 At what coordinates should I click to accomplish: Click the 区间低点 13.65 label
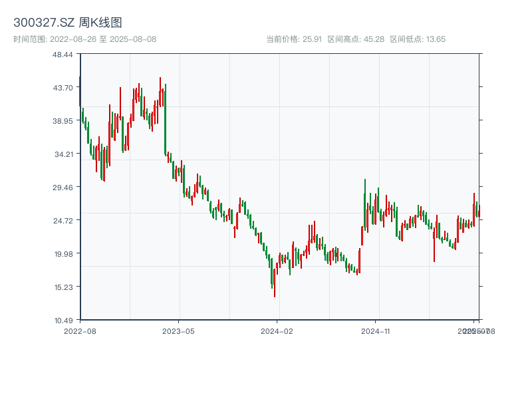[418, 39]
